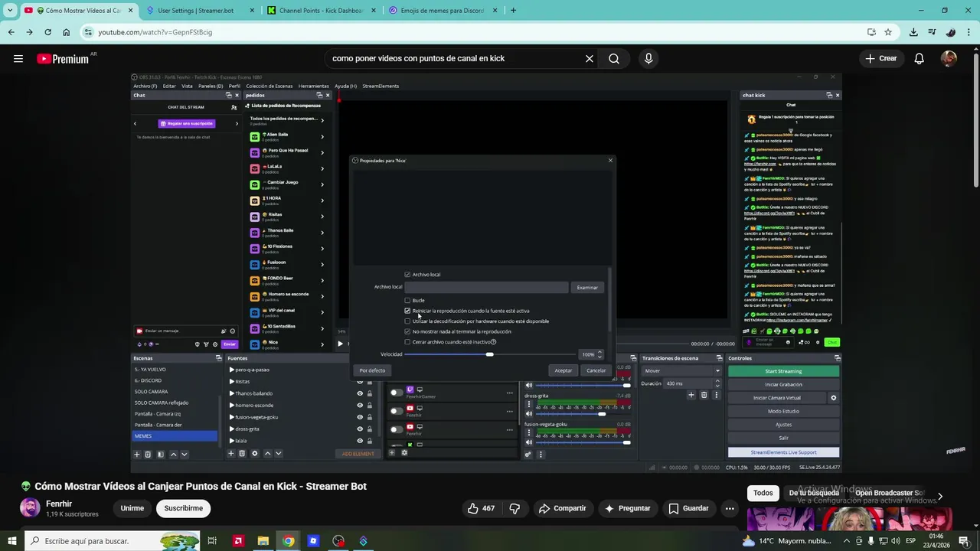Expand the LaLaLa reward chevron

pos(322,168)
